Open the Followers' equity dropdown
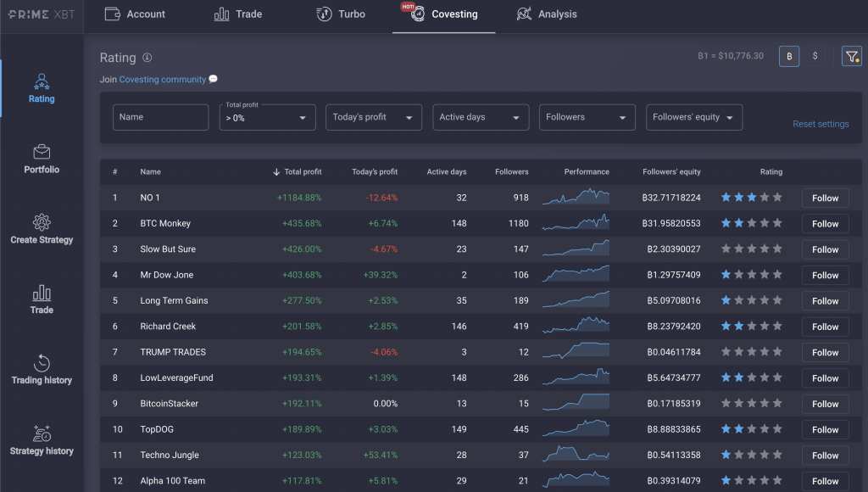 tap(693, 117)
